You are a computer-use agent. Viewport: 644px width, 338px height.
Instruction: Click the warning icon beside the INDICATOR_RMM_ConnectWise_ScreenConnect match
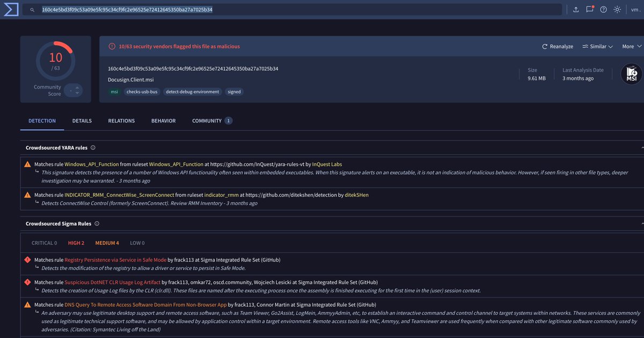pos(27,195)
